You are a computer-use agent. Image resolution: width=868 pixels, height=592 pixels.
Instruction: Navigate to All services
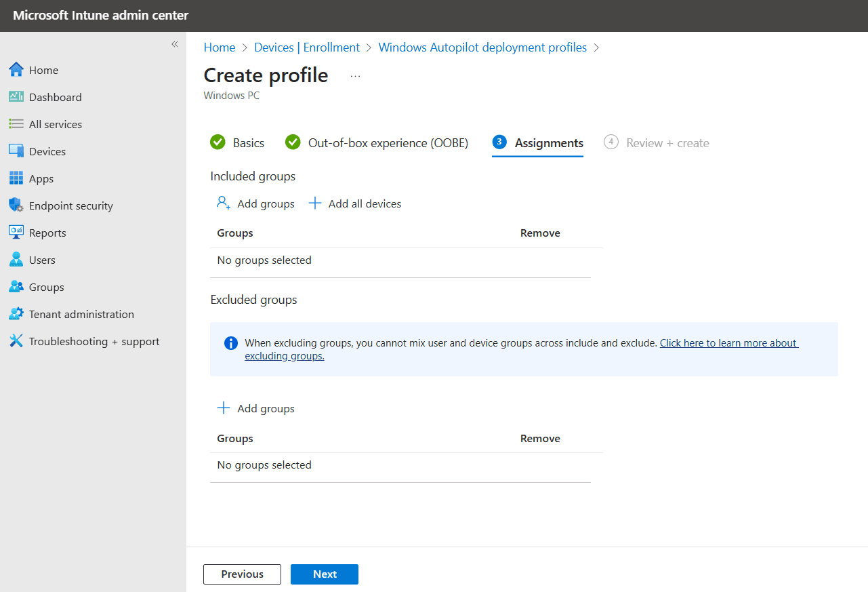point(54,123)
